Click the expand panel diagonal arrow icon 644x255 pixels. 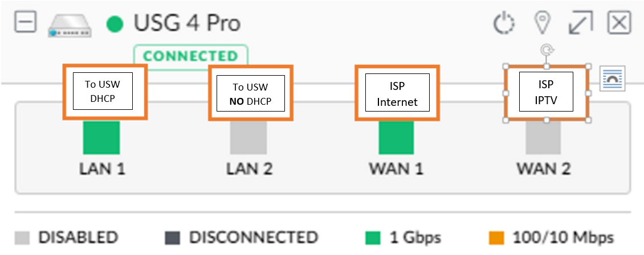click(581, 23)
